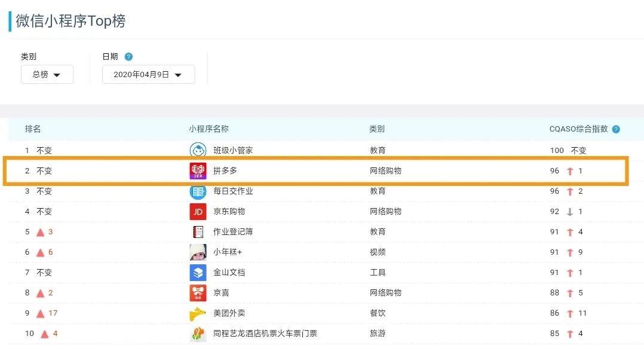This screenshot has width=644, height=345.
Task: Open the 2020年04月9日 date dropdown
Action: 148,74
